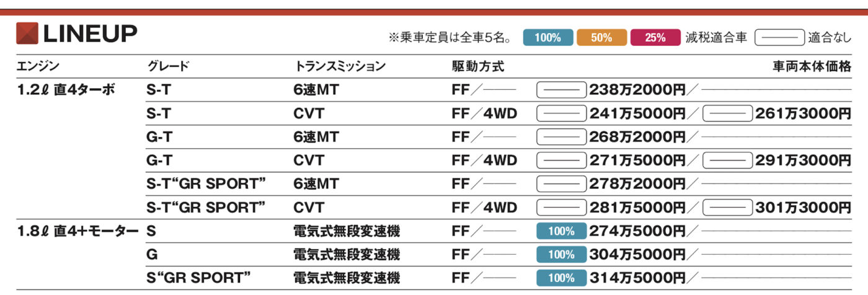The image size is (868, 295).
Task: Click the 1.2ℓ 直4ターボ engine label
Action: point(66,90)
